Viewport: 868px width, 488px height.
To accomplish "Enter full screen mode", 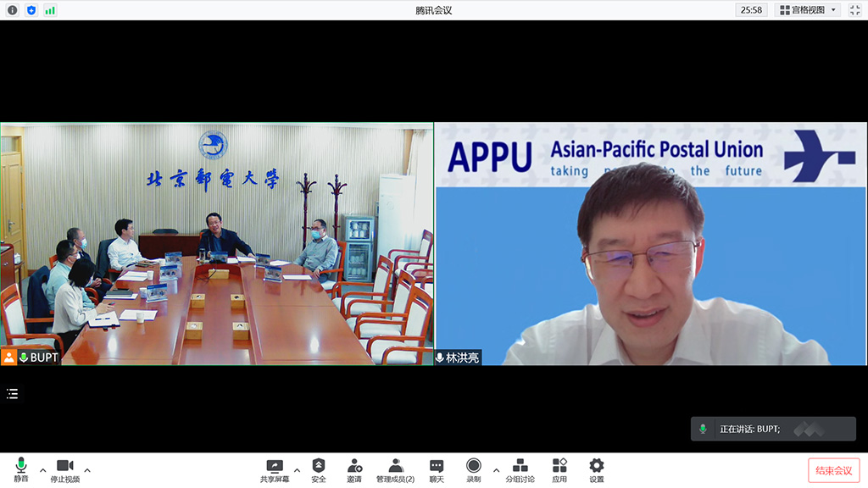I will [854, 10].
